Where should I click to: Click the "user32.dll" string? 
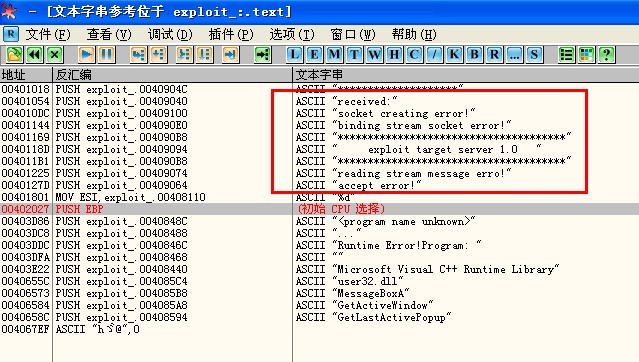pyautogui.click(x=368, y=281)
